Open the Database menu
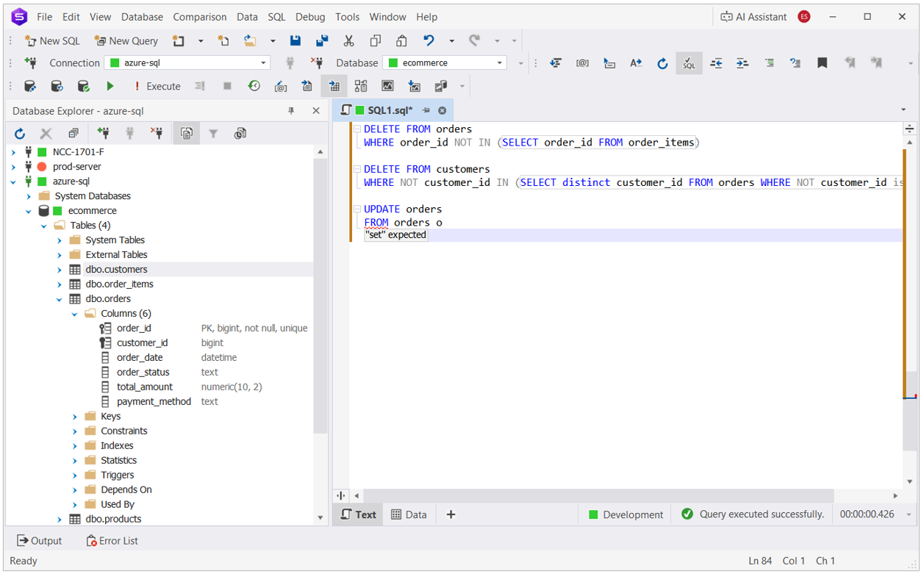The image size is (924, 574). tap(142, 17)
